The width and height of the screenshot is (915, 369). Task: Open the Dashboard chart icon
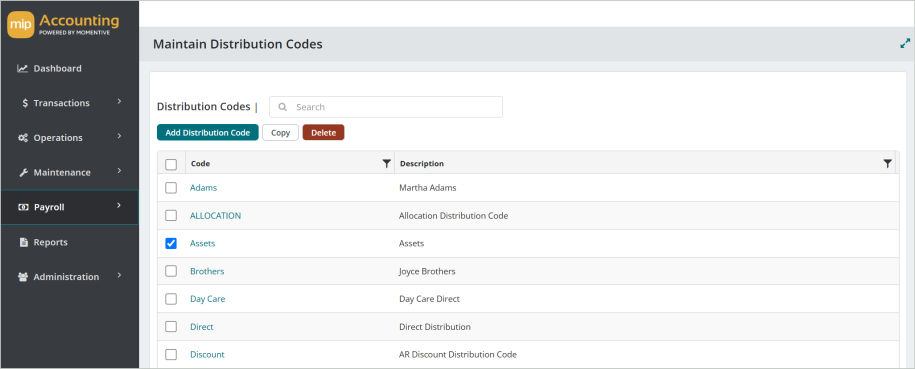[22, 68]
